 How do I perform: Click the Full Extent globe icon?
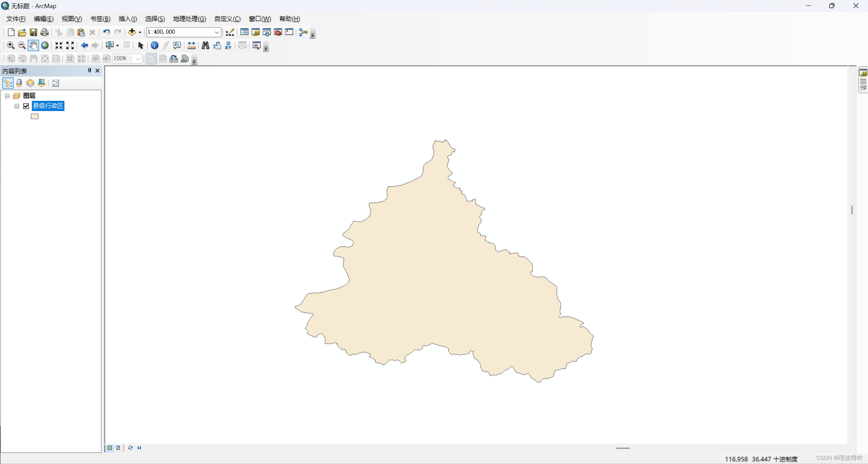point(45,45)
